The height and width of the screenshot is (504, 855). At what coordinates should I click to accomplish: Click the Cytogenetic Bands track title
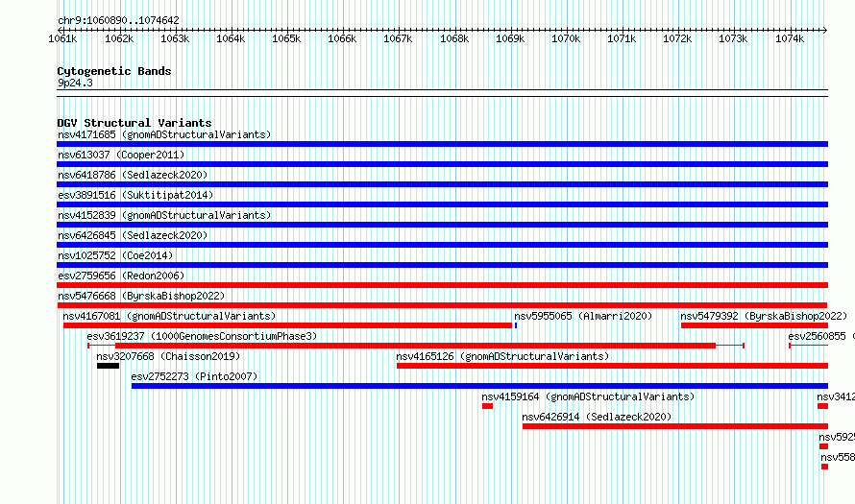[114, 71]
